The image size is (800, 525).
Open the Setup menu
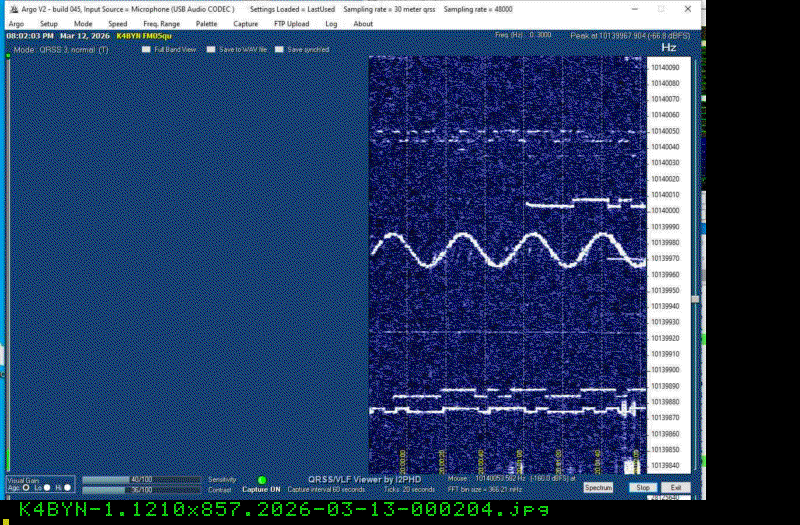pyautogui.click(x=49, y=23)
